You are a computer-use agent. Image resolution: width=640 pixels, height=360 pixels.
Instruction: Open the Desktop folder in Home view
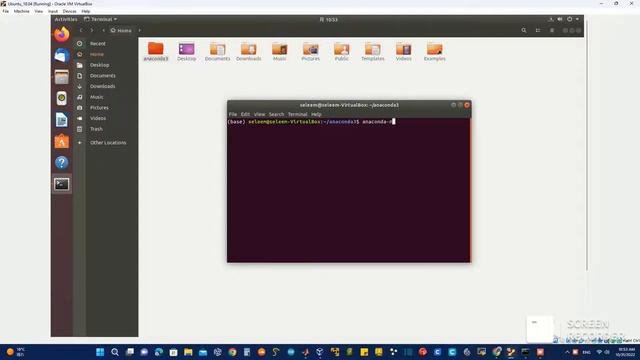coord(187,52)
